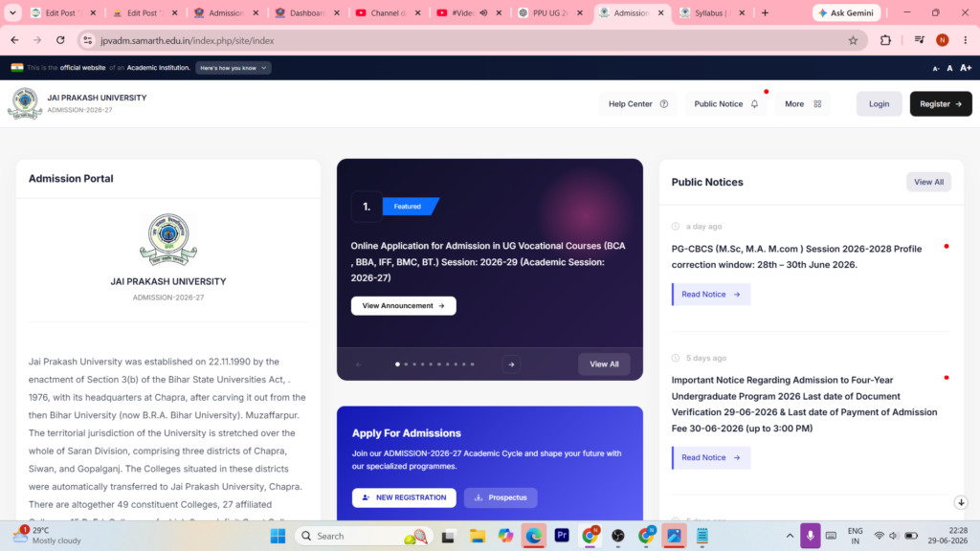The image size is (980, 551).
Task: Open Notepad from taskbar
Action: click(x=702, y=536)
